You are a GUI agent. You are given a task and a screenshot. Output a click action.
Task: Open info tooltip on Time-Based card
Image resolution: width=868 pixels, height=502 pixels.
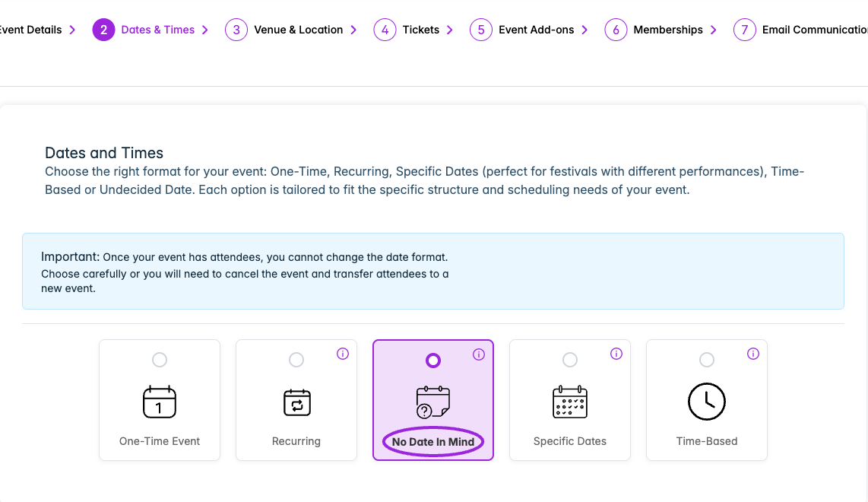click(x=753, y=354)
